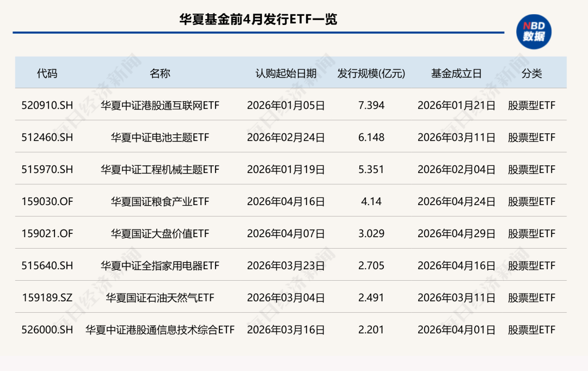Viewport: 588px width, 371px height.
Task: Select the 名称 column header
Action: click(x=160, y=73)
